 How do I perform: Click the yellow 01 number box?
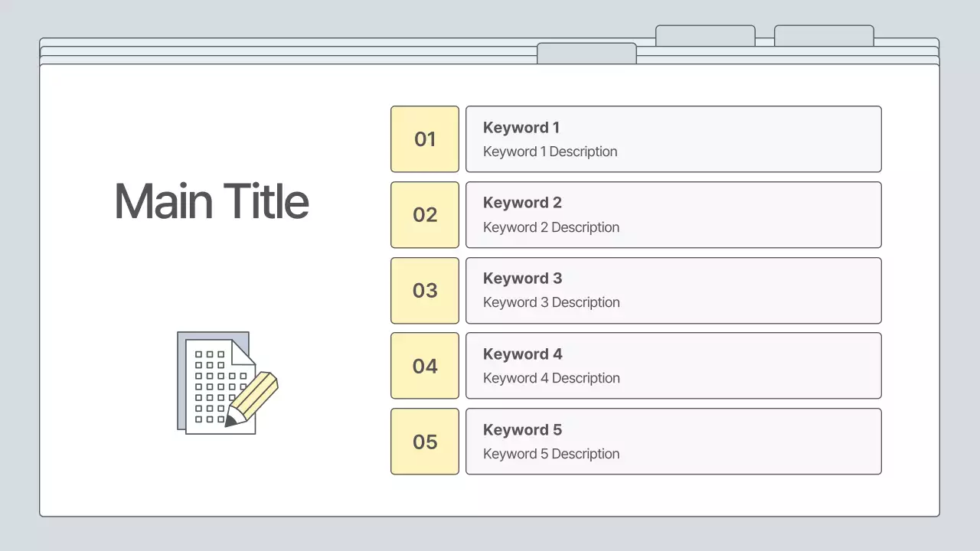click(425, 139)
